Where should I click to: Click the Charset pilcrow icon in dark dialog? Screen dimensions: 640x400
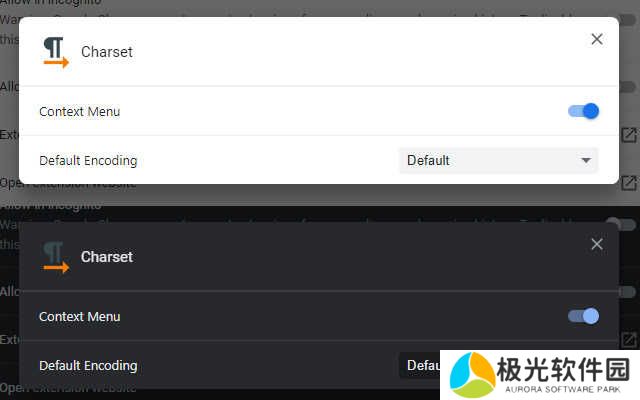coord(56,257)
